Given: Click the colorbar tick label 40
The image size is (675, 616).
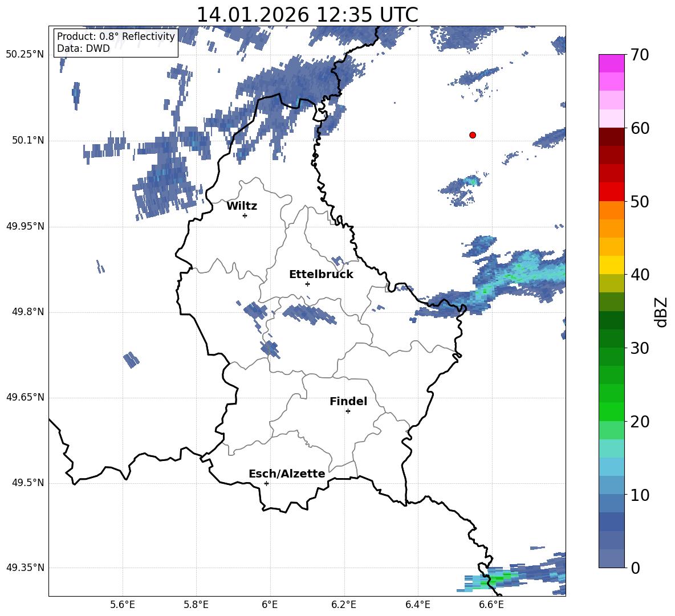Looking at the screenshot, I should tap(640, 275).
